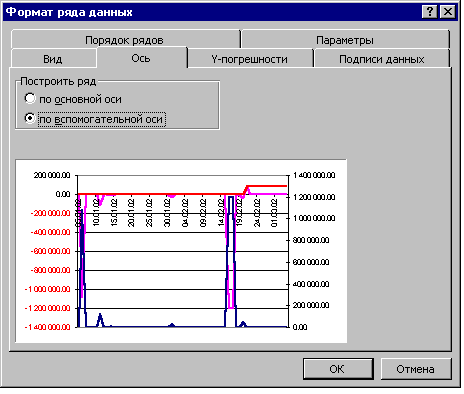Switch to the Вид tab
464x394 pixels.
coord(53,59)
